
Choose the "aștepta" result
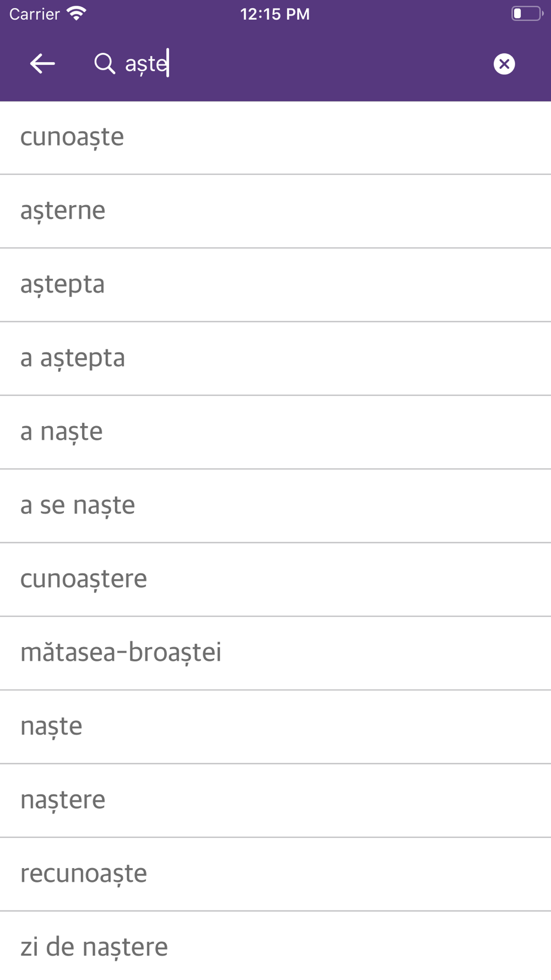(275, 285)
